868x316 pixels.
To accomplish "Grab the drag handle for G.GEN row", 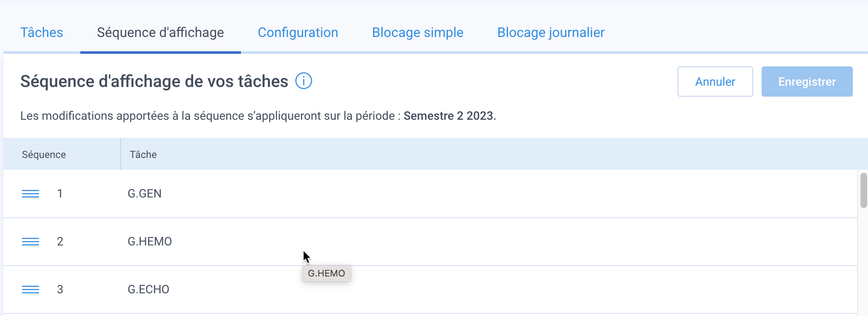I will [30, 194].
